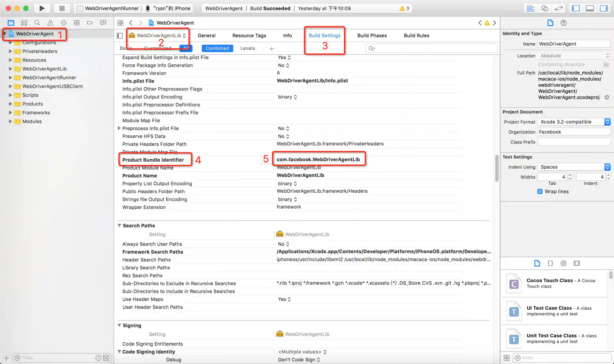Switch to the Build Phases tab
The image size is (614, 364).
coord(372,35)
